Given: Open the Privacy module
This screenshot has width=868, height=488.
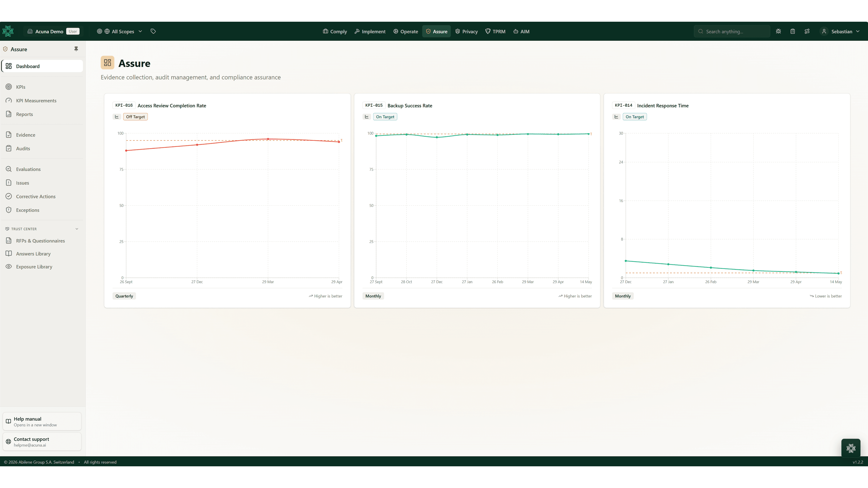Looking at the screenshot, I should (x=466, y=31).
